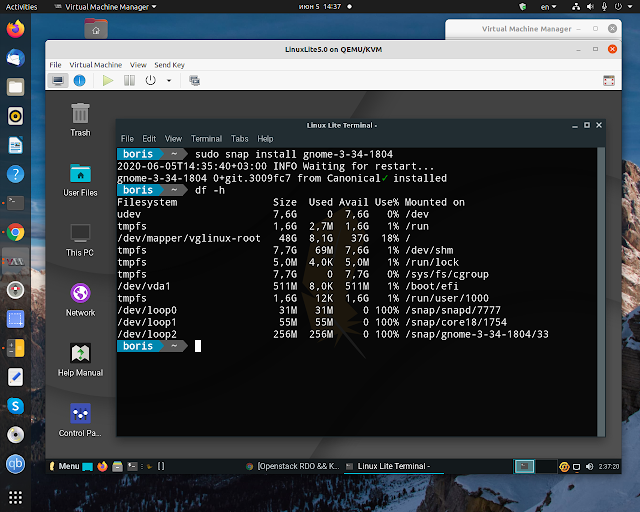Open the terminal's Edit menu
This screenshot has height=512, width=640.
[149, 139]
